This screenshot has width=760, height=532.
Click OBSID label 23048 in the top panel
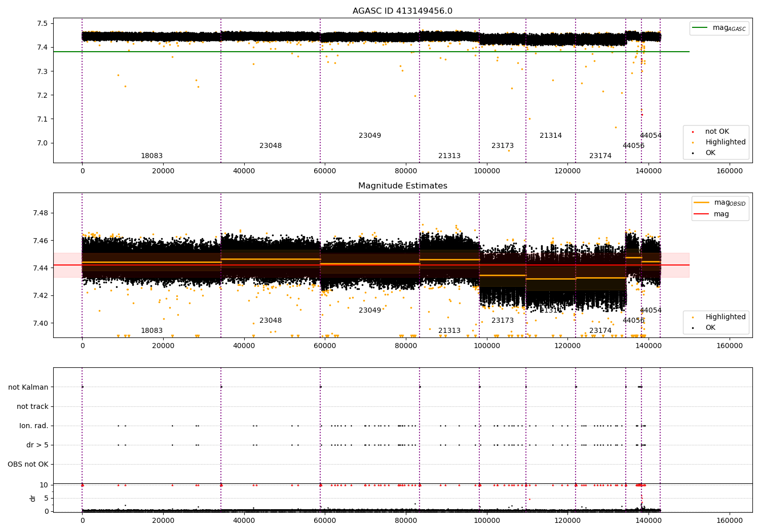[x=271, y=146]
